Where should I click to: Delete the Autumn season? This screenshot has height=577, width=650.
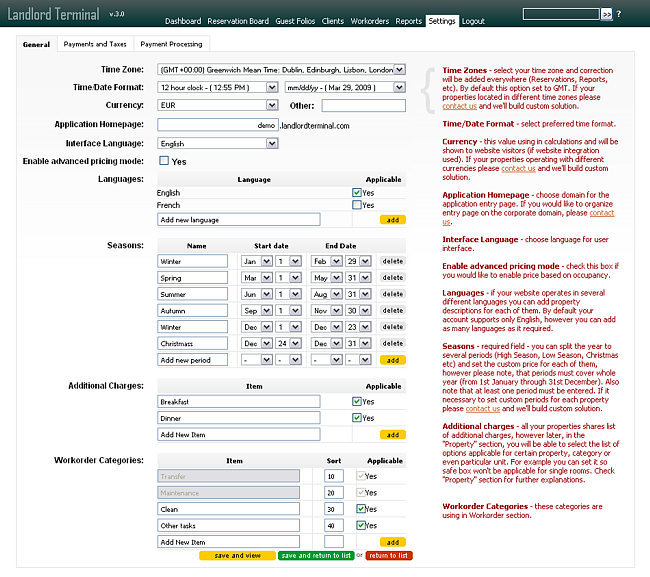393,310
